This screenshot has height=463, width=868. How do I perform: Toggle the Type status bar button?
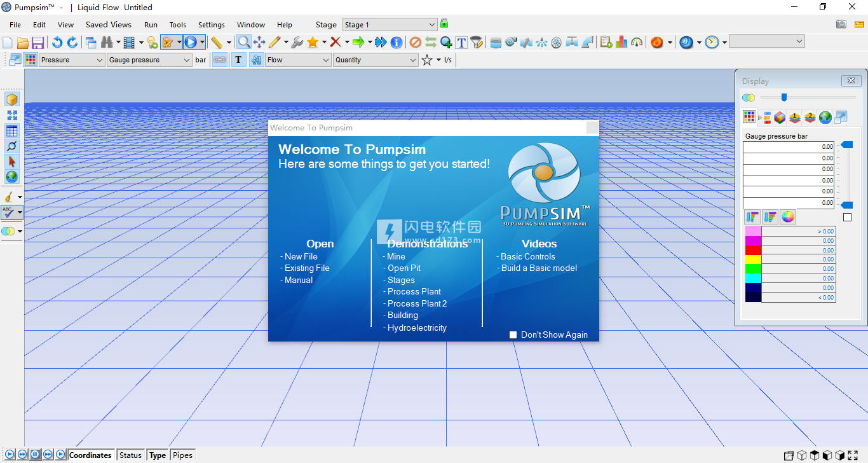click(x=158, y=455)
